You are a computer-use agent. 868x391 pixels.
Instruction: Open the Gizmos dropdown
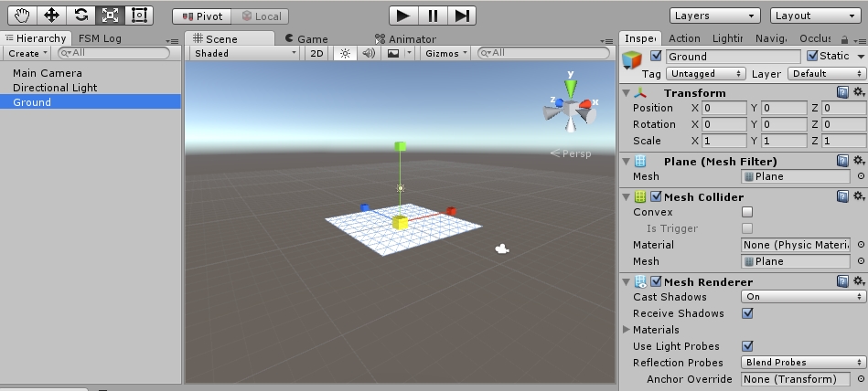pos(446,53)
